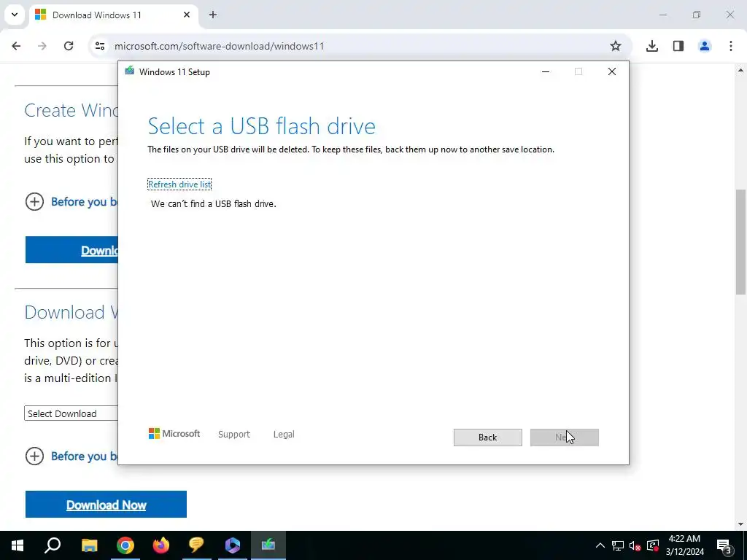Open the taskbar clock and date
The height and width of the screenshot is (560, 747).
pyautogui.click(x=684, y=545)
